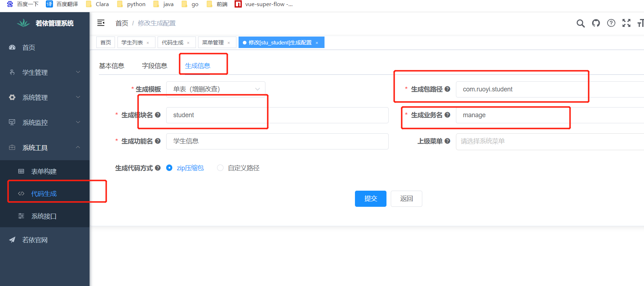The image size is (644, 286).
Task: Close the 修改[stu_student]生成配置 tag
Action: 317,43
